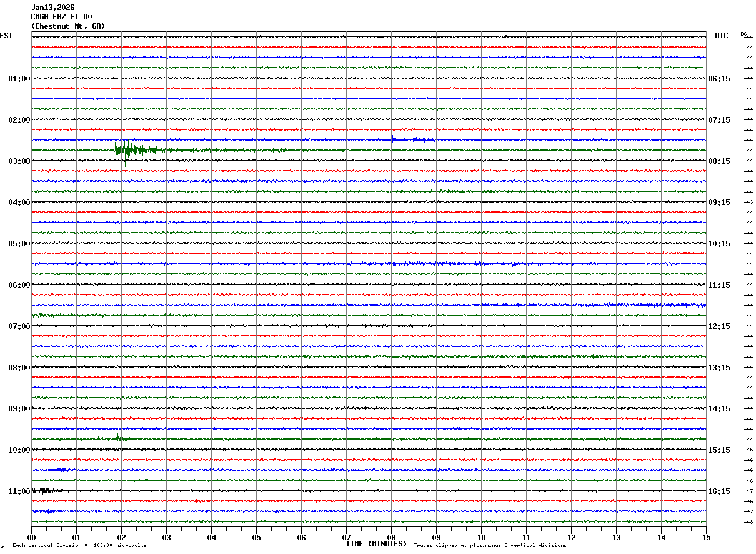Click the Chestnut Mt, GA location text

68,26
